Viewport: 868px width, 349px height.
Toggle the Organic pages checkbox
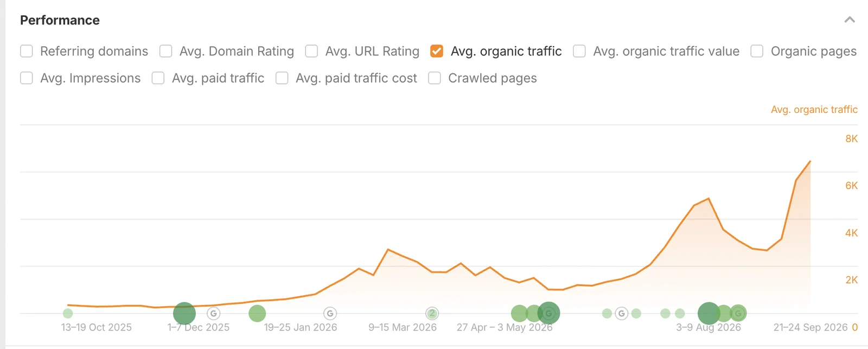[x=757, y=51]
